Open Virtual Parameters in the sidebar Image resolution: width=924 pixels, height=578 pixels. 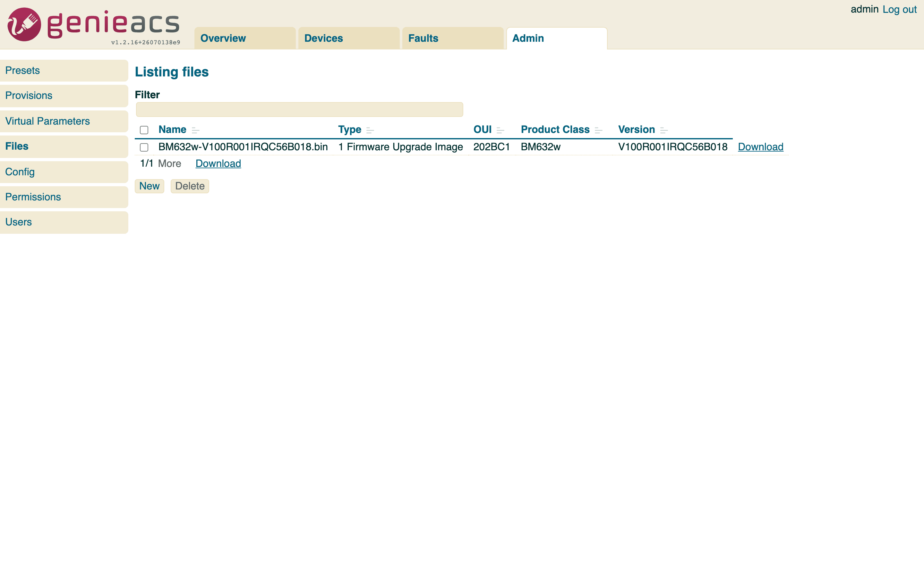[64, 121]
